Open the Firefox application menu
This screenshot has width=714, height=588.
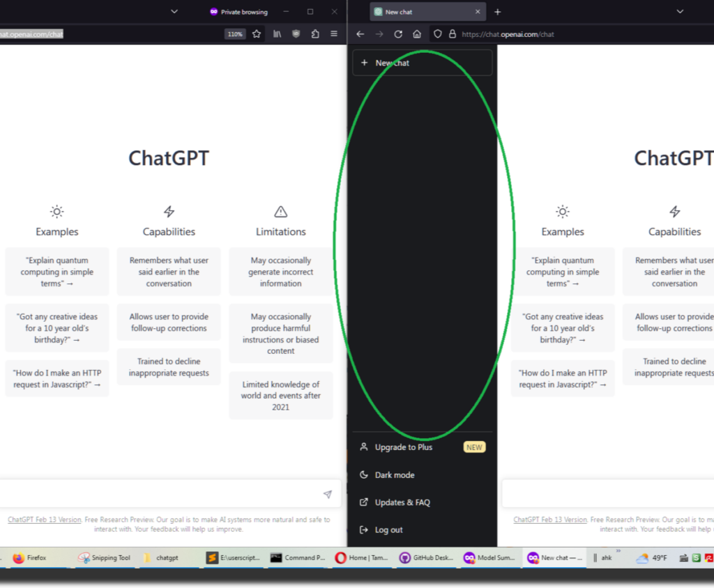[x=333, y=33]
